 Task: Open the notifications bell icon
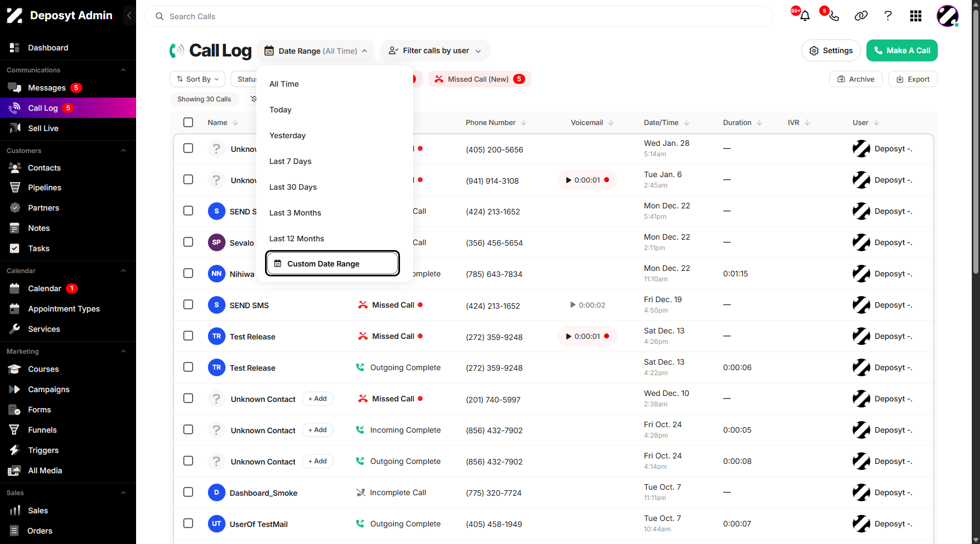804,16
